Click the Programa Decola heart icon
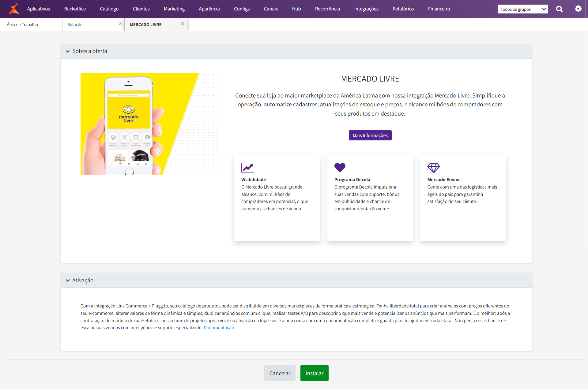The image size is (588, 389). click(340, 168)
